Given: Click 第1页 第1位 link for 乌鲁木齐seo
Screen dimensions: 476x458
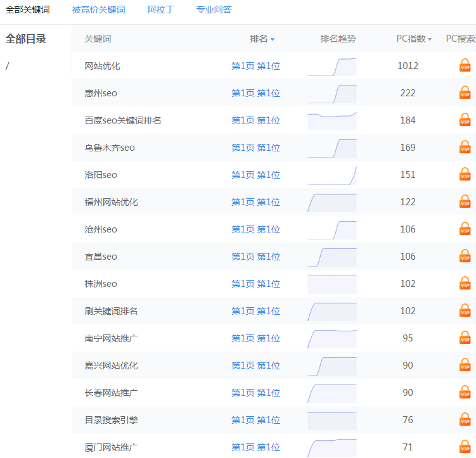Looking at the screenshot, I should coord(255,148).
